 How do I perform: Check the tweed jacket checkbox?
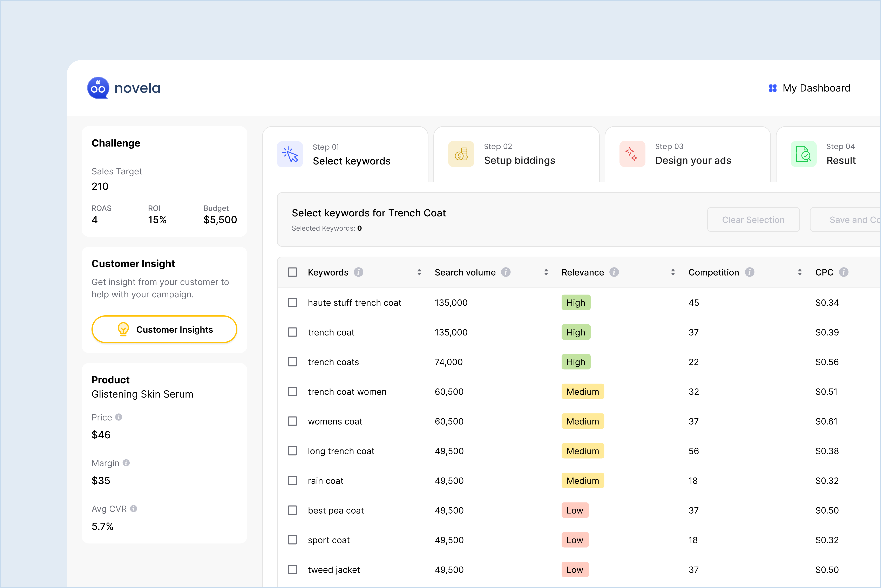pyautogui.click(x=292, y=569)
